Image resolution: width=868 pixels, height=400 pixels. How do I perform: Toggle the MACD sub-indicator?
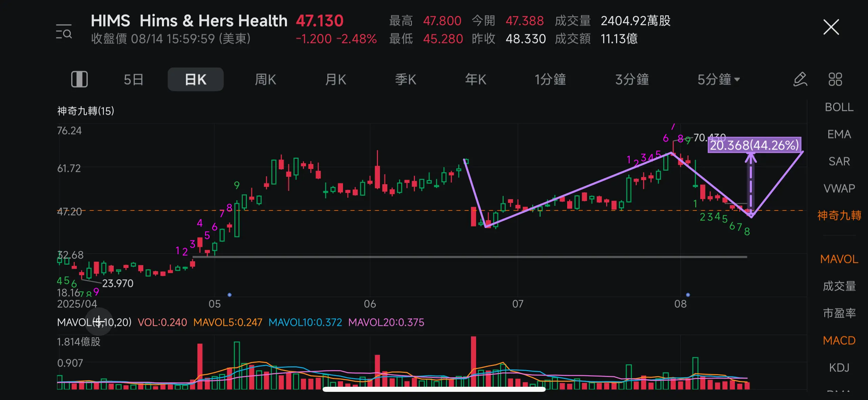coord(839,340)
